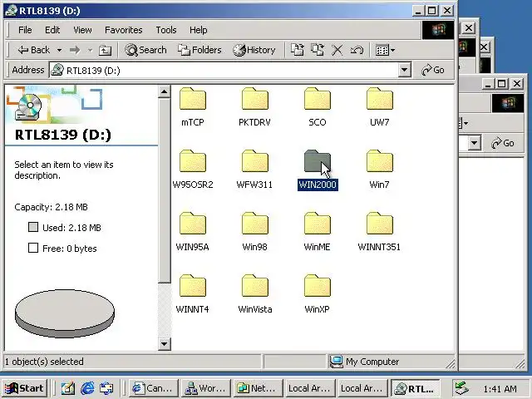Expand the Address bar dropdown list
The image size is (532, 399).
(404, 70)
